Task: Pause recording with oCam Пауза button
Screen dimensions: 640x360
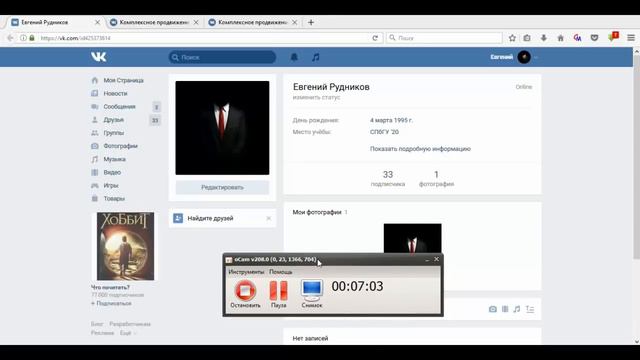Action: pos(278,294)
